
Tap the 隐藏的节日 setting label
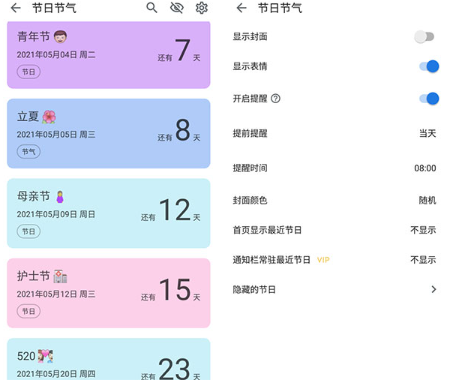pyautogui.click(x=254, y=290)
